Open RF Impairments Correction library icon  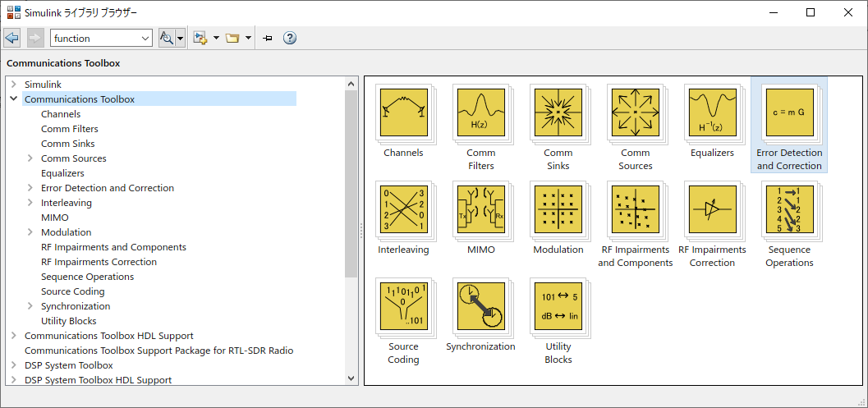tap(713, 209)
